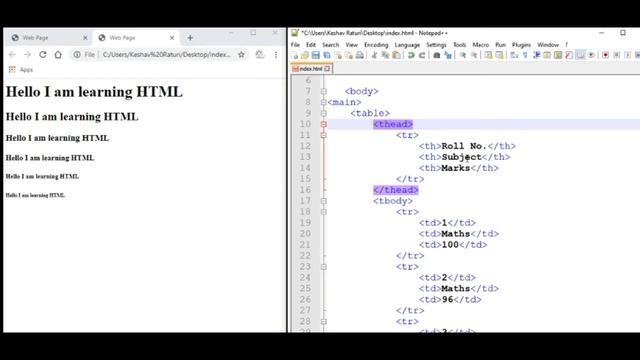Toggle synchronize horizontal scrolling icon
This screenshot has height=360, width=640.
click(499, 55)
